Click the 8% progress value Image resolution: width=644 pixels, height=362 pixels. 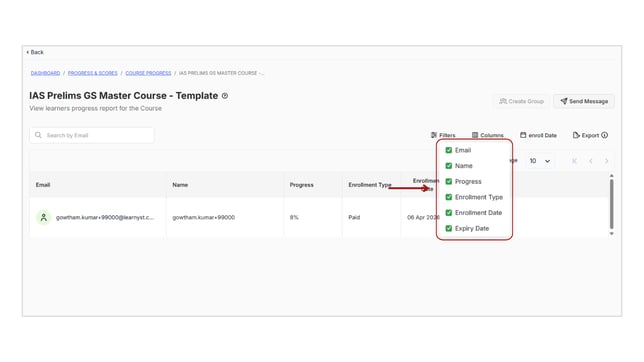[x=294, y=217]
